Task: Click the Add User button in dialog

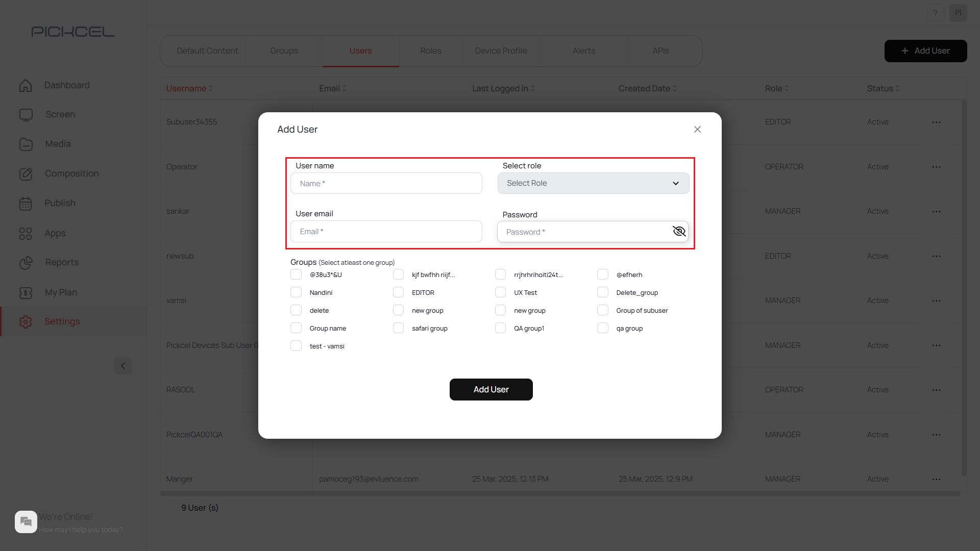Action: pos(491,389)
